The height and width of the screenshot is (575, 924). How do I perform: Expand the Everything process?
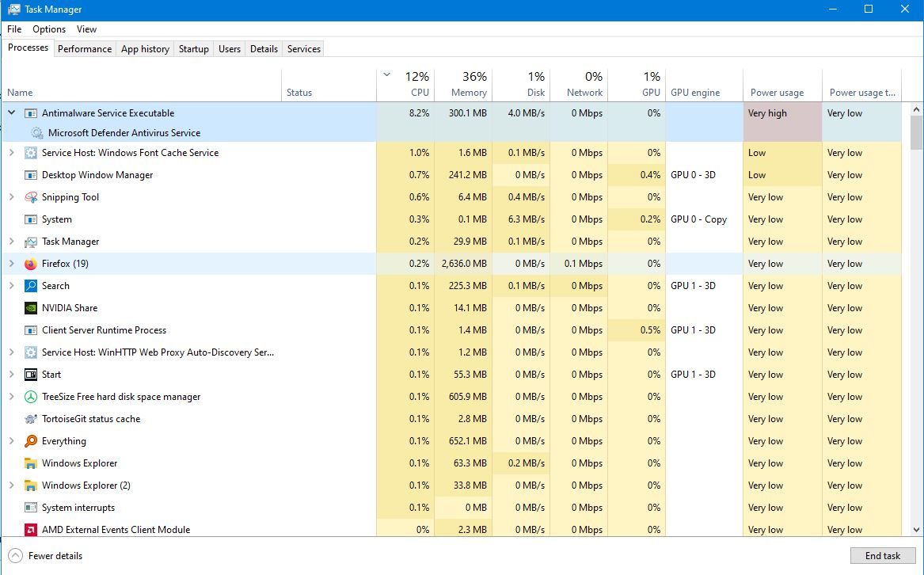point(11,441)
